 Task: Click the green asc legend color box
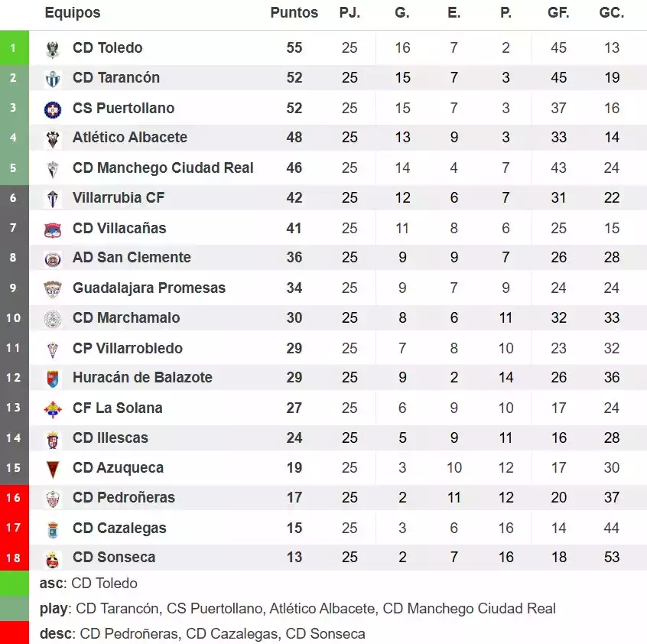tap(15, 584)
